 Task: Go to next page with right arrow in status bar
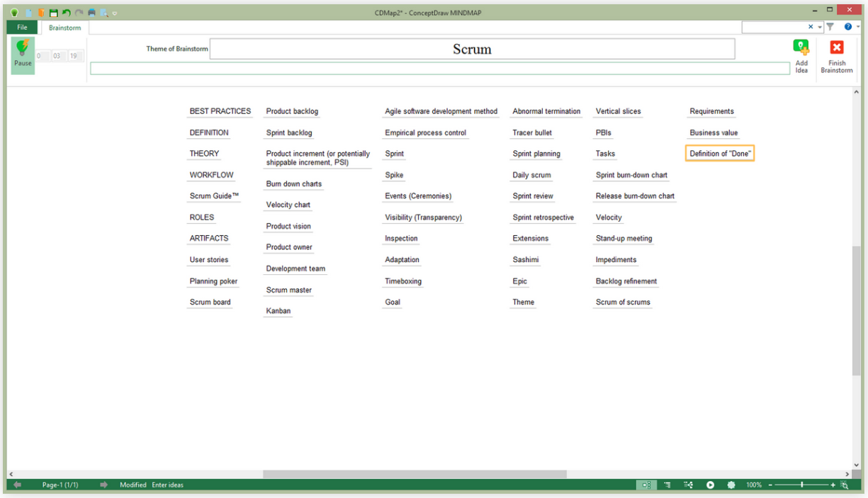click(x=103, y=485)
